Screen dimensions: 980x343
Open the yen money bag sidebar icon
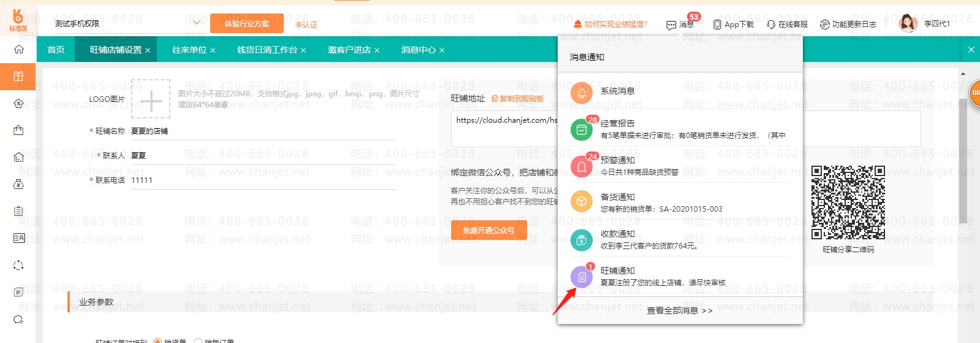tap(18, 184)
